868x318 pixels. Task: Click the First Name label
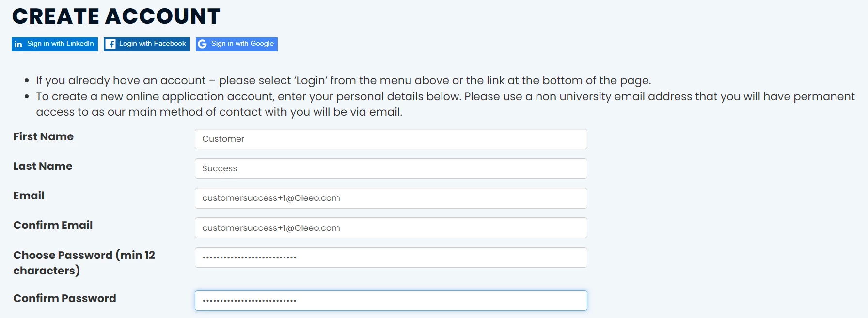[44, 137]
